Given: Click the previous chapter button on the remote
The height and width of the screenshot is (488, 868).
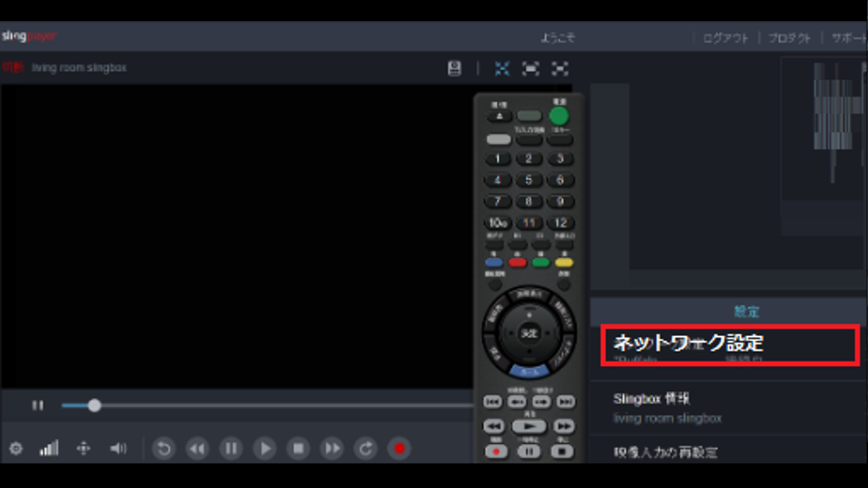Looking at the screenshot, I should [x=493, y=402].
